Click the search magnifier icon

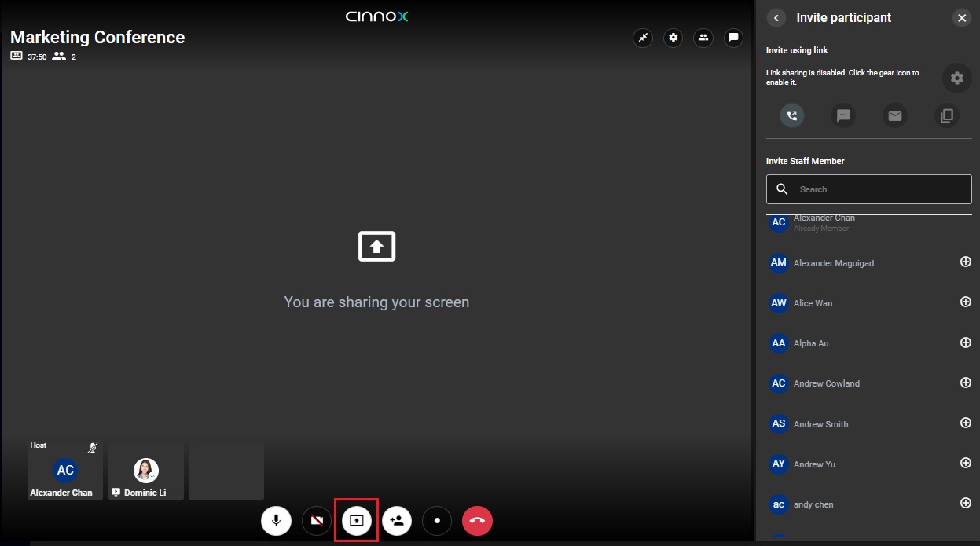point(782,189)
